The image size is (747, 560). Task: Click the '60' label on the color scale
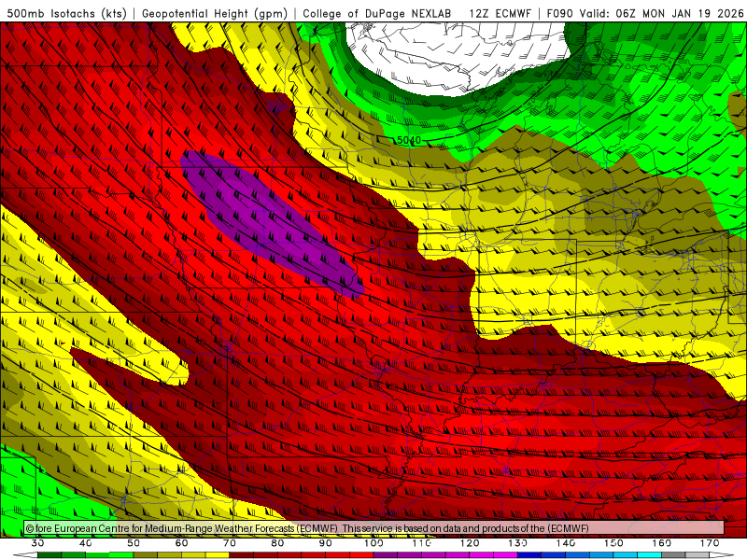coord(181,543)
